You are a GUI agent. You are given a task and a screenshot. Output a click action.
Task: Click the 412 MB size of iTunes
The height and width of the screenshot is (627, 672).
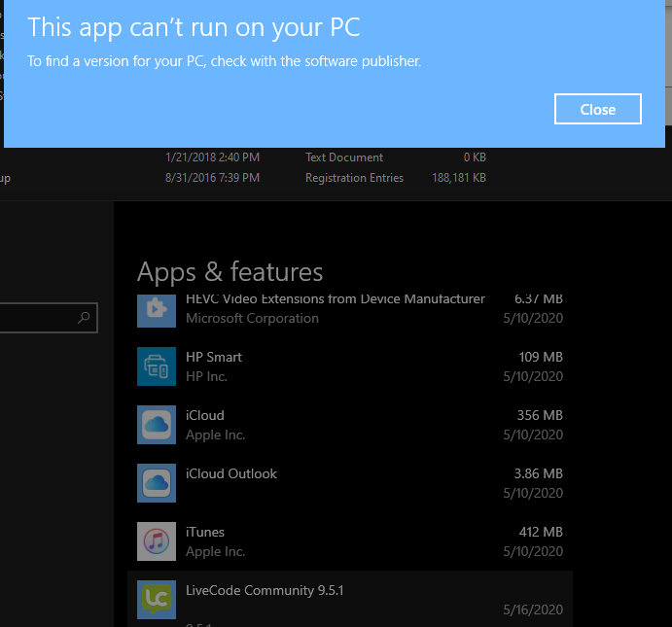(539, 532)
